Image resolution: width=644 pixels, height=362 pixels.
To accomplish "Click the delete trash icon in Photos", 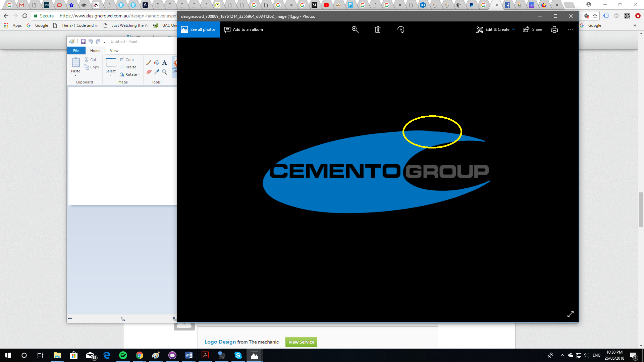I will tap(378, 29).
